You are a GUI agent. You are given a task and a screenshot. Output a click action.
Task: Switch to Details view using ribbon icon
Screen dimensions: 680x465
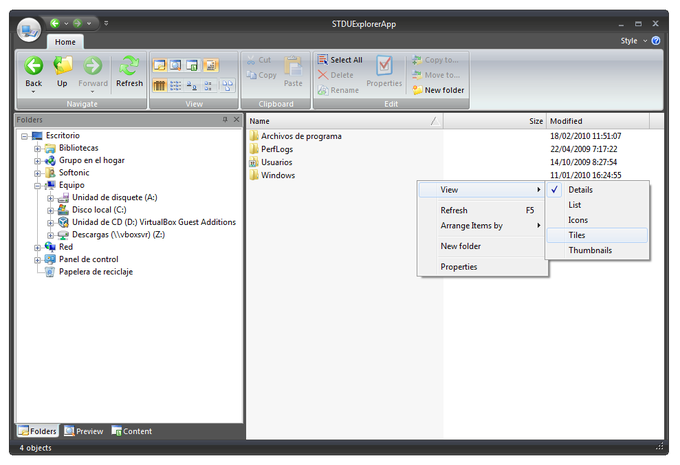[159, 85]
